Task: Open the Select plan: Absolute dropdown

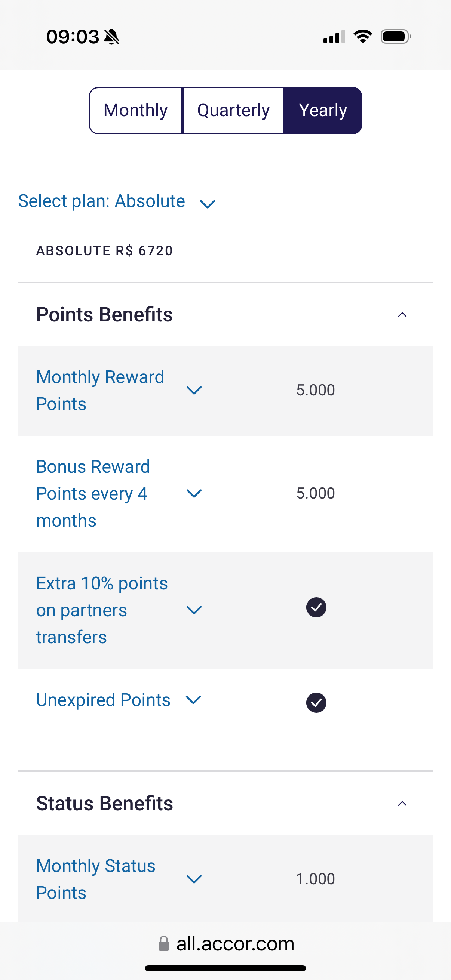Action: (x=116, y=201)
